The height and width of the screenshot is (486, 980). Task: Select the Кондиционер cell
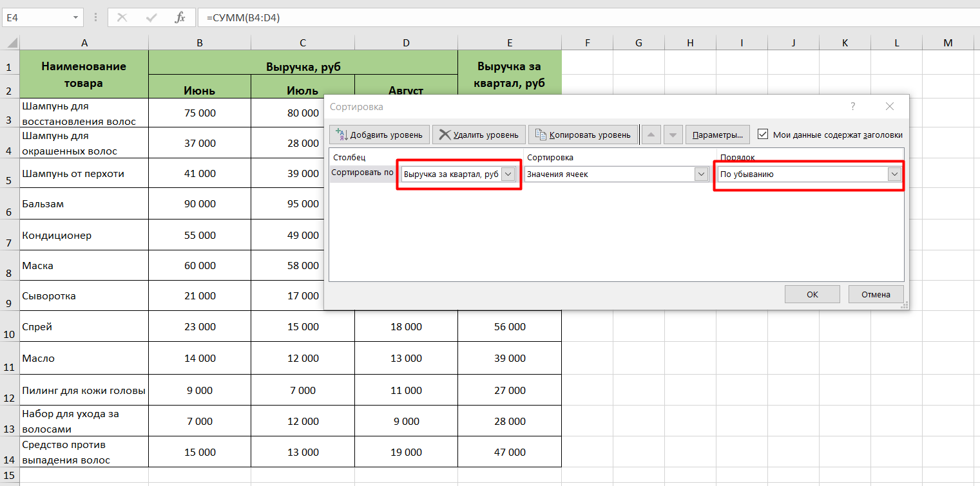point(84,235)
